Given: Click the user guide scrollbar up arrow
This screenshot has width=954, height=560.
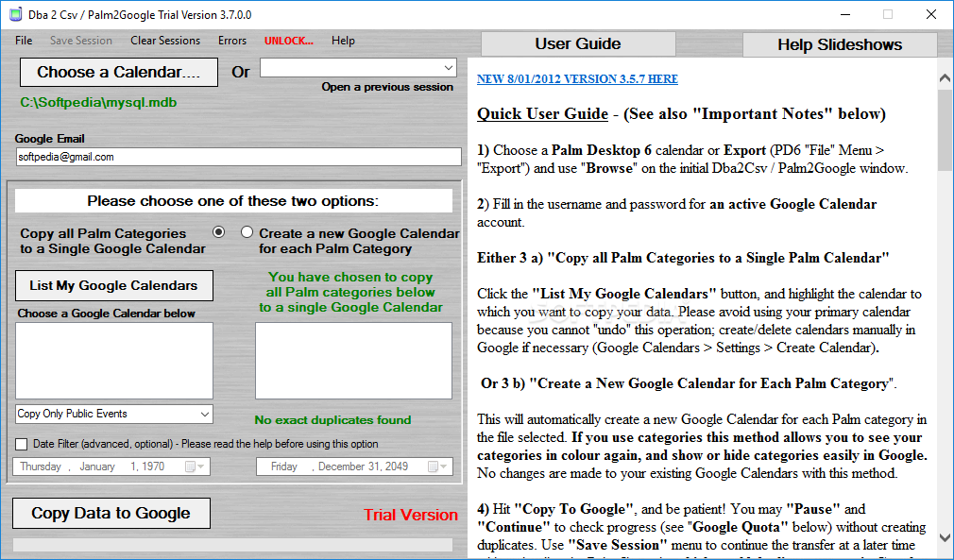Looking at the screenshot, I should tap(945, 78).
